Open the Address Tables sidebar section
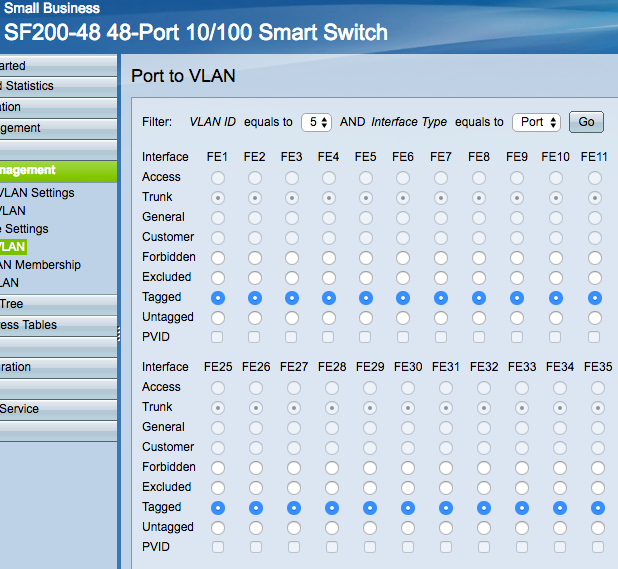This screenshot has width=618, height=569. coord(58,325)
